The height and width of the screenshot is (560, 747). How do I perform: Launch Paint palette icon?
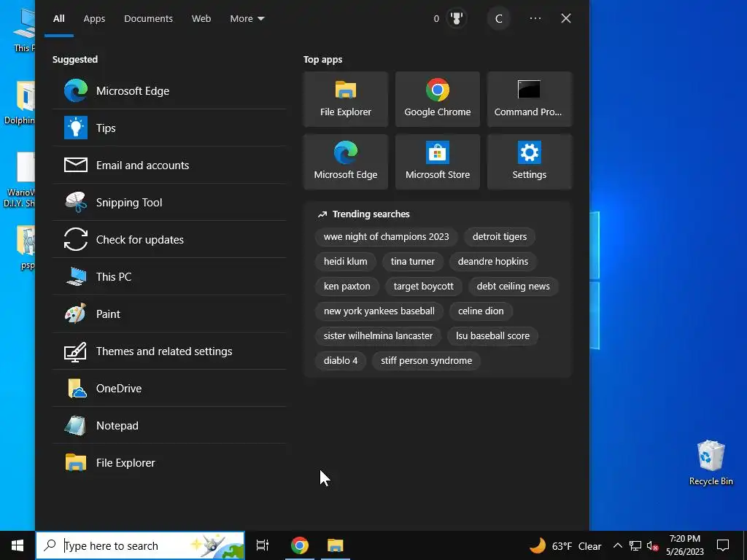pyautogui.click(x=76, y=314)
